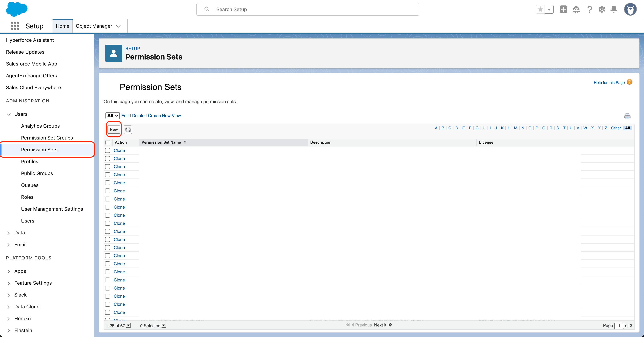Viewport: 644px width, 337px height.
Task: Check the eighth row checkbox
Action: 108,207
